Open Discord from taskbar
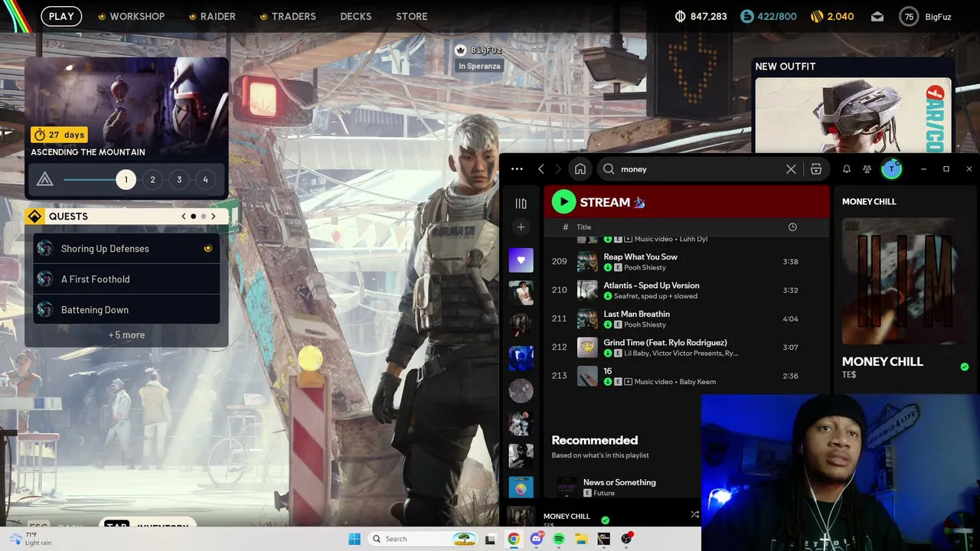The height and width of the screenshot is (551, 980). pyautogui.click(x=537, y=539)
